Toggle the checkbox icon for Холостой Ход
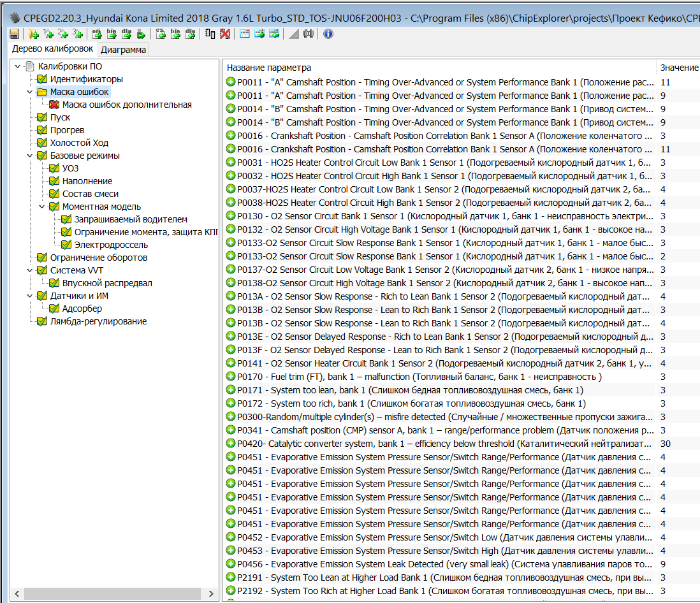 (x=42, y=143)
